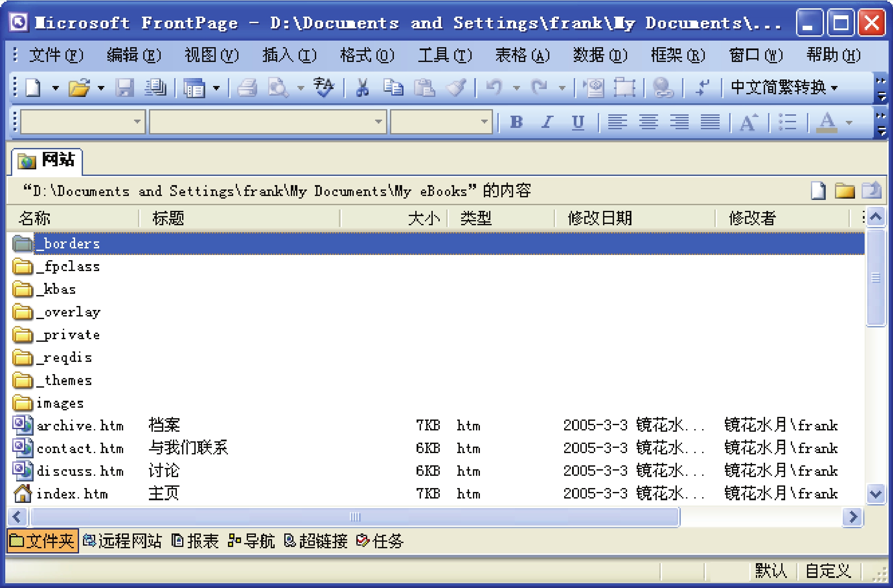The width and height of the screenshot is (893, 588).
Task: Open the New Page dropdown arrow
Action: pos(55,88)
